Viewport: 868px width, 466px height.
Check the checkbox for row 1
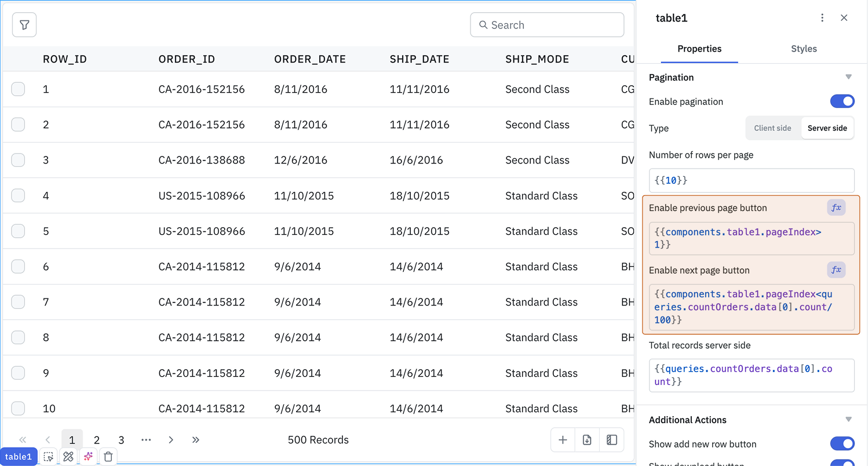click(x=19, y=89)
